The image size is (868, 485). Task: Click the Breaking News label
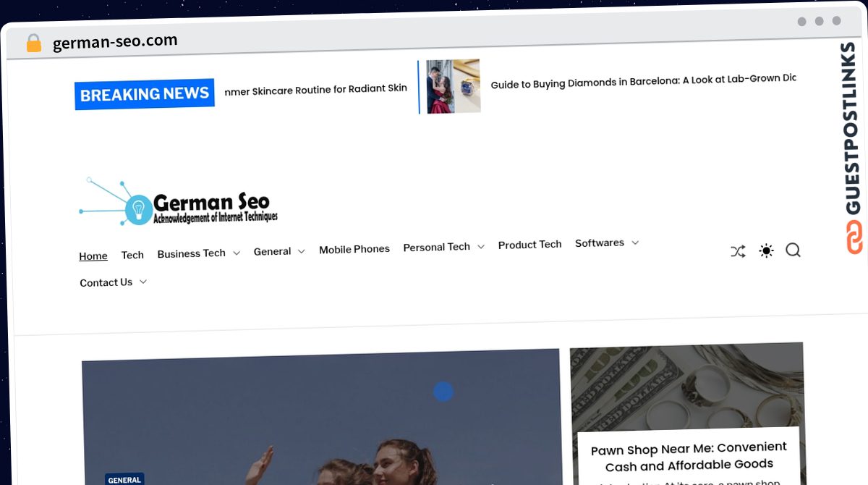(x=145, y=94)
